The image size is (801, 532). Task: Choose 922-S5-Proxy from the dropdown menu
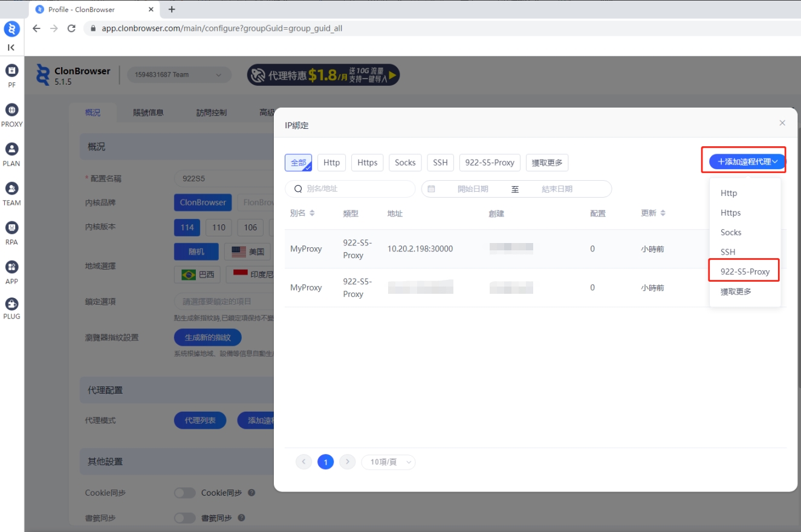pos(745,271)
